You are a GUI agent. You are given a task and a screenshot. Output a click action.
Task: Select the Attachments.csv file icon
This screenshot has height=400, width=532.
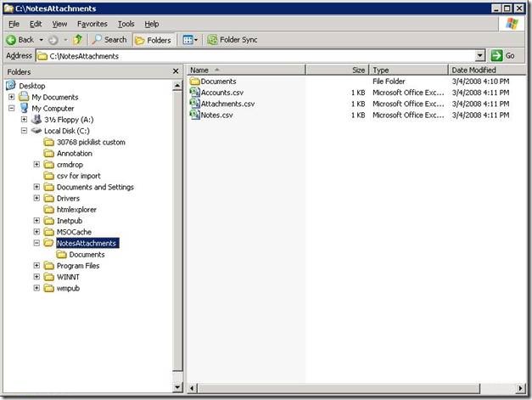coord(194,104)
